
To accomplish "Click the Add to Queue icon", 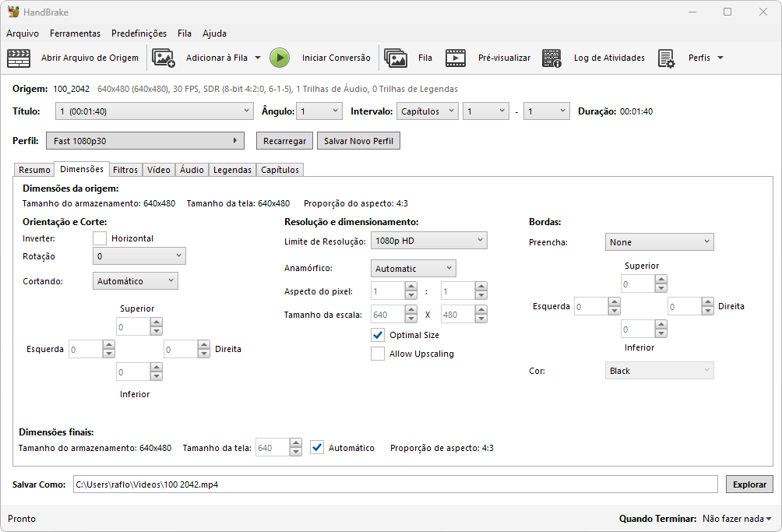I will pos(164,58).
